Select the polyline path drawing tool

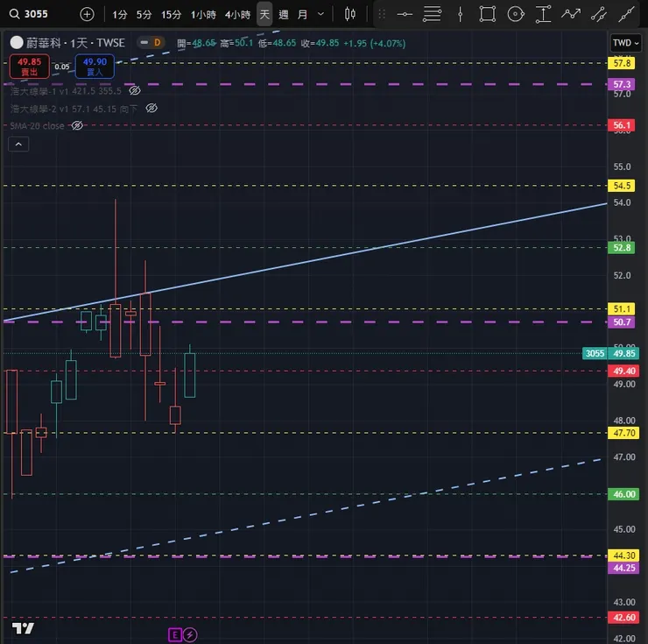tap(571, 15)
